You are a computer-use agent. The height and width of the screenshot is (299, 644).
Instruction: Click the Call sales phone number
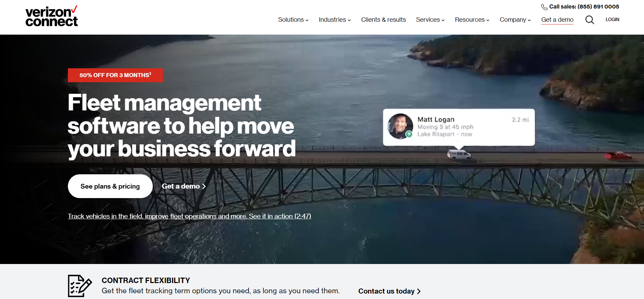tap(598, 6)
